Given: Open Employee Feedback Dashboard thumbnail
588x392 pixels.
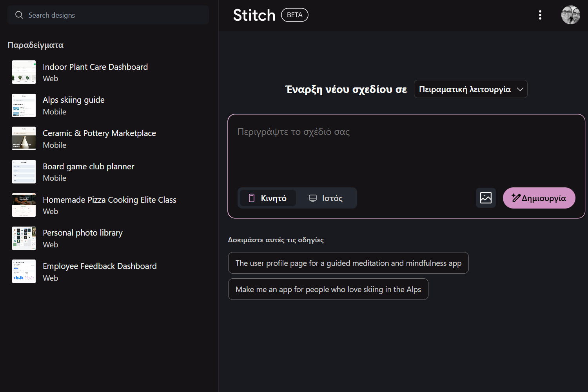Looking at the screenshot, I should click(24, 271).
